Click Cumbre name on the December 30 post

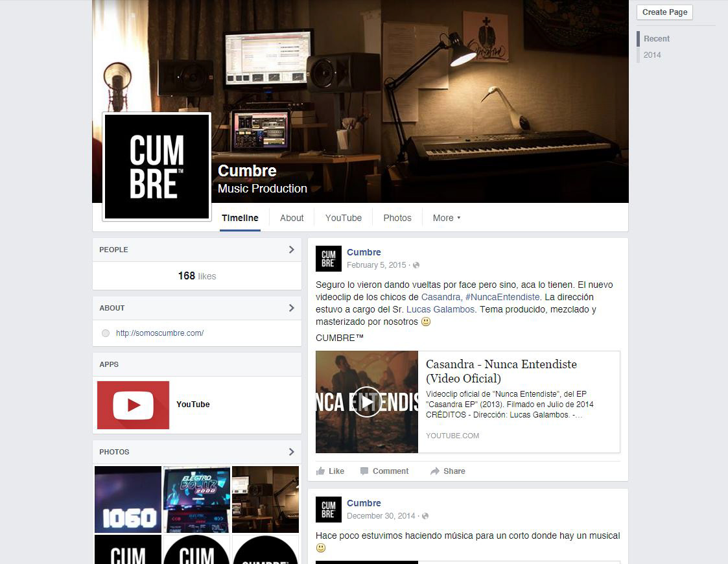pyautogui.click(x=364, y=502)
